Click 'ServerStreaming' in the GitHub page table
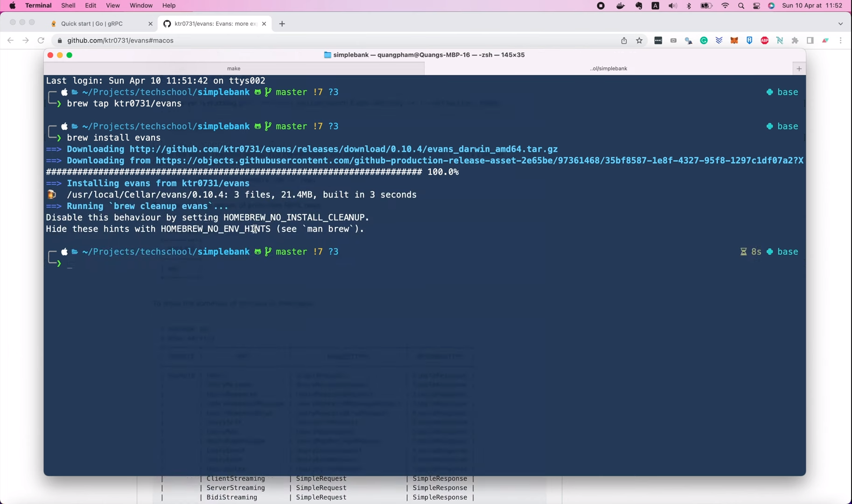852x504 pixels. [236, 488]
